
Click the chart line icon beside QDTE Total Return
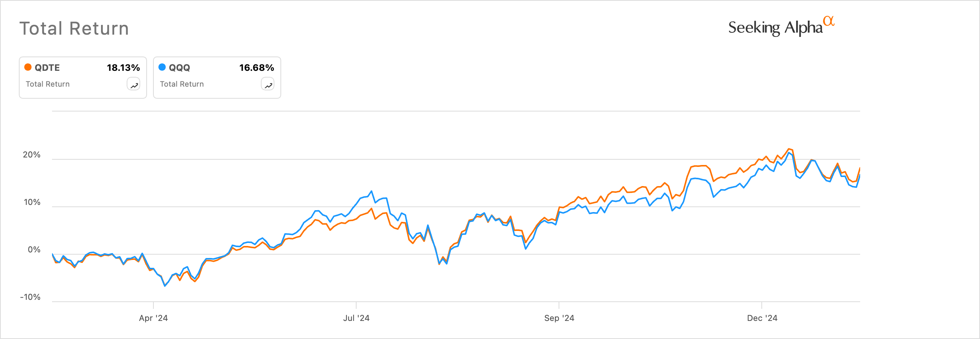click(133, 84)
